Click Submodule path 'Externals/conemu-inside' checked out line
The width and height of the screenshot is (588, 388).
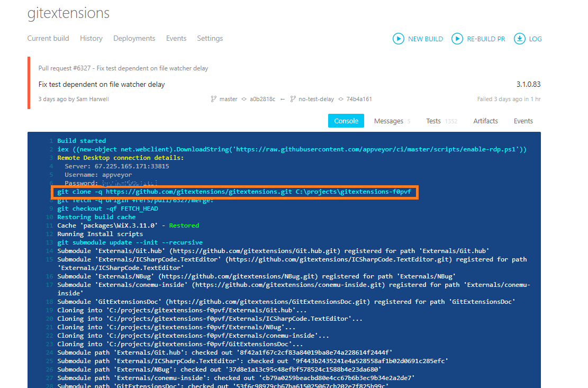pyautogui.click(x=236, y=378)
